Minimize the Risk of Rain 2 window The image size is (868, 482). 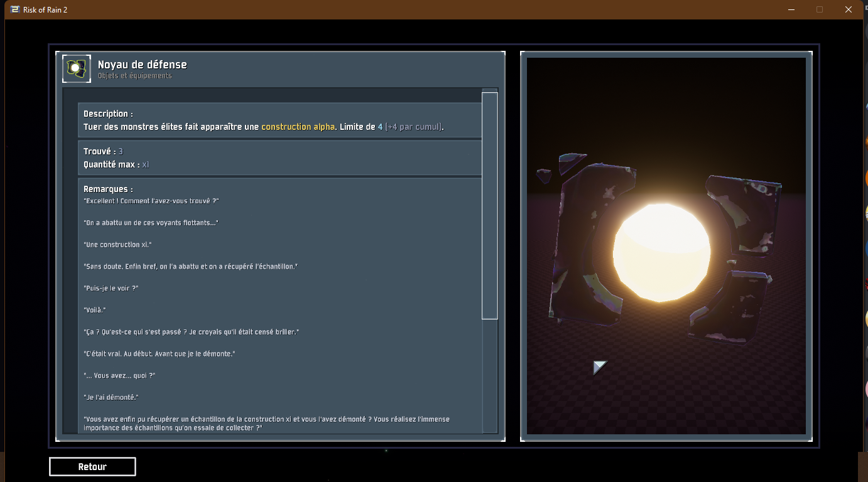click(x=791, y=9)
